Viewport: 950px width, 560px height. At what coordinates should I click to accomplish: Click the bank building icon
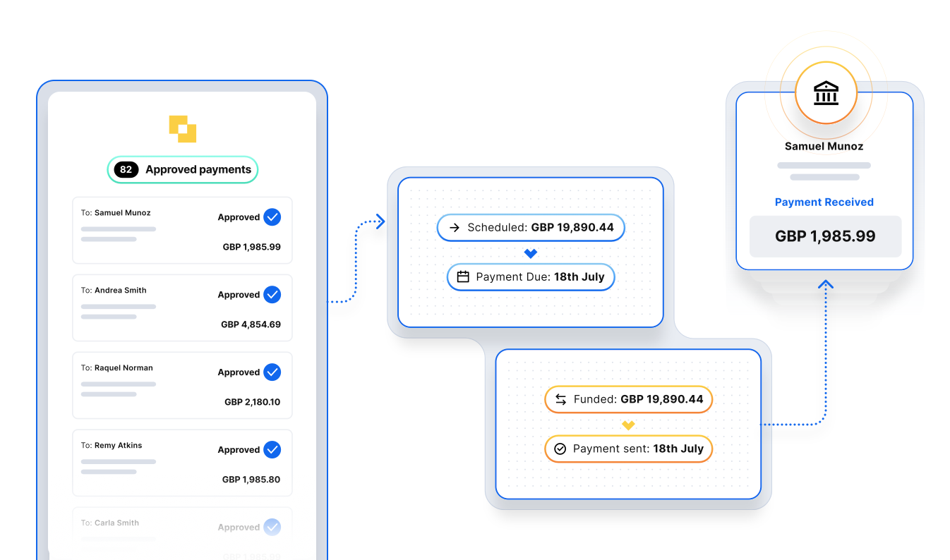tap(826, 93)
